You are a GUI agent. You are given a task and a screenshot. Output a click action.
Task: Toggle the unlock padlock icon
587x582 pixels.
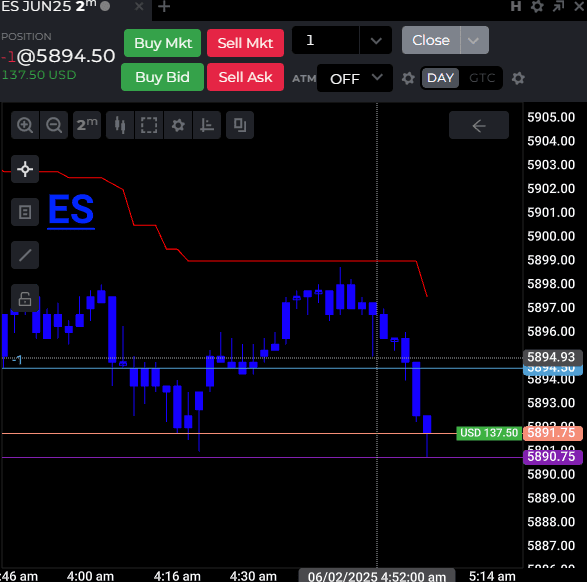click(x=25, y=298)
